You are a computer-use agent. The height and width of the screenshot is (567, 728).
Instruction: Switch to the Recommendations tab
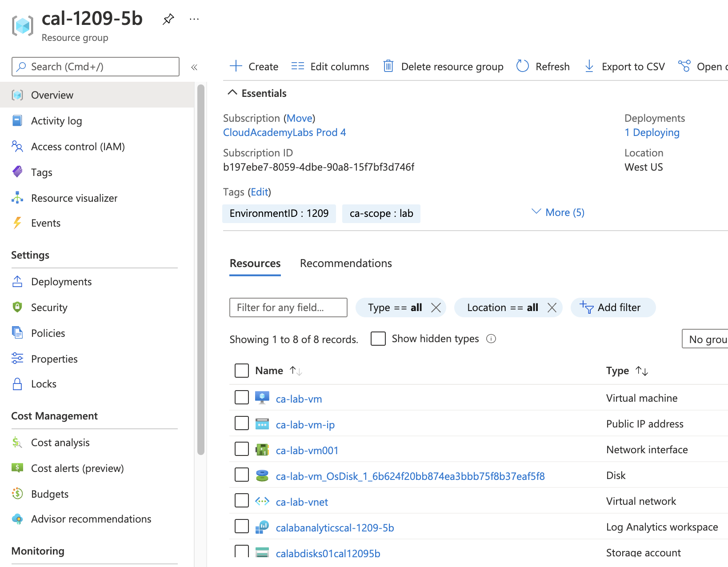pos(346,263)
